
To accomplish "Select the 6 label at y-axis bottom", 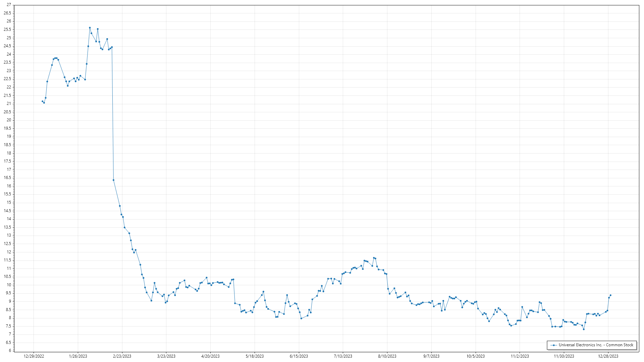I will point(10,351).
